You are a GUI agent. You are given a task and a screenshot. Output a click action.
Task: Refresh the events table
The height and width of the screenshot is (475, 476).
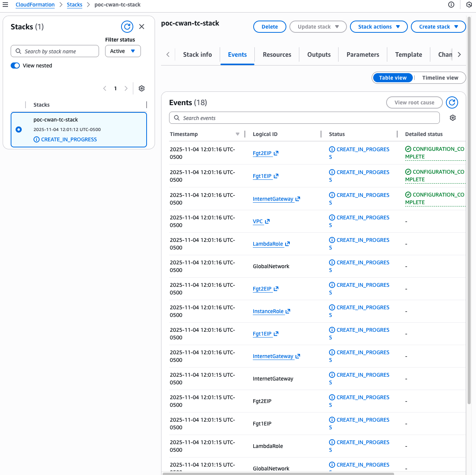point(452,102)
